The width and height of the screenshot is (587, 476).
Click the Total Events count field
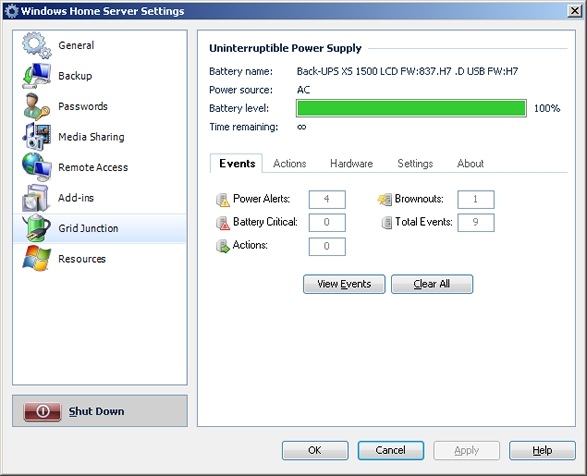[x=476, y=222]
